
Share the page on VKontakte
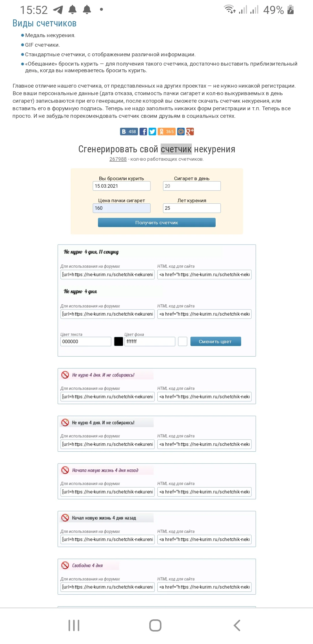129,132
